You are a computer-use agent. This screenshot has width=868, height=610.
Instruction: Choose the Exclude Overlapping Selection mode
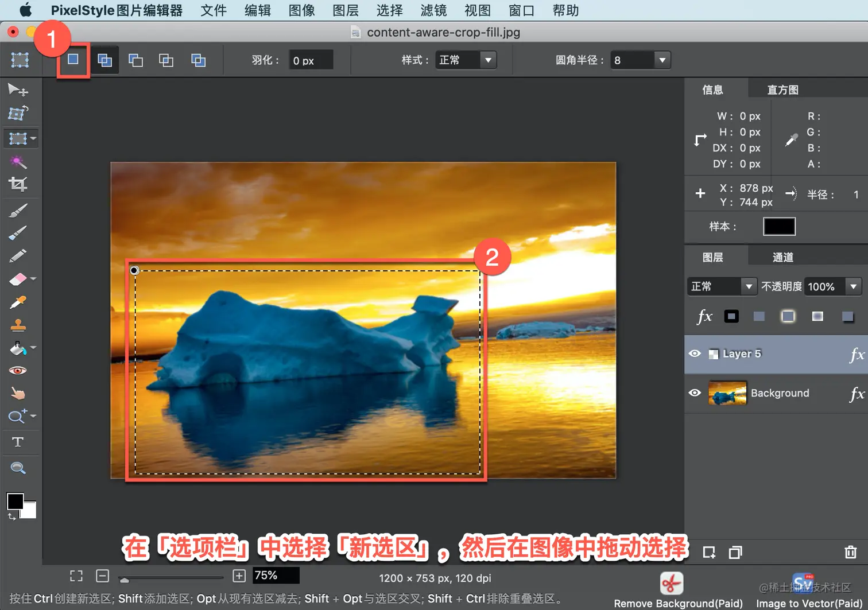[198, 60]
